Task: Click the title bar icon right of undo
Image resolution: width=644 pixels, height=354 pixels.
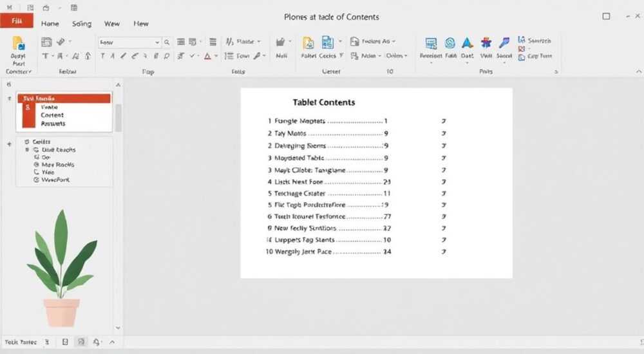Action: 74,8
